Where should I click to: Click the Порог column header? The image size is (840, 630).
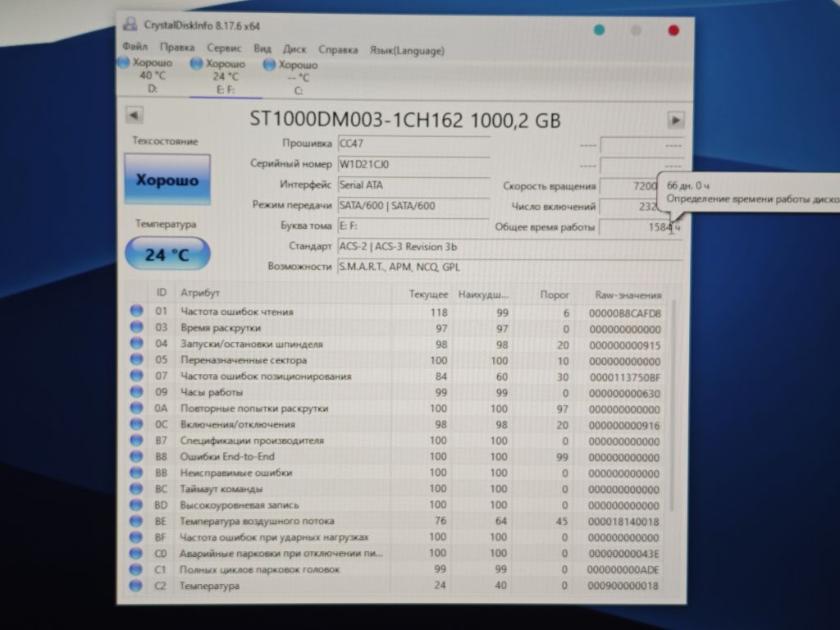pyautogui.click(x=555, y=294)
